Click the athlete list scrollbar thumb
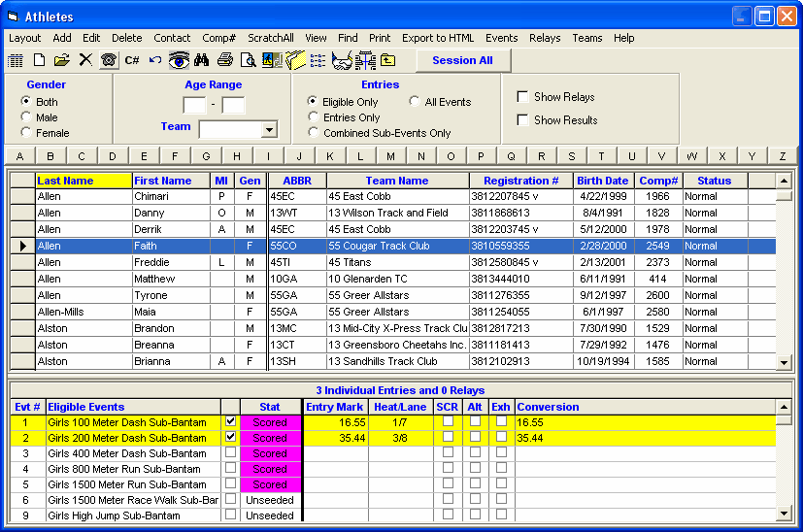 784,195
